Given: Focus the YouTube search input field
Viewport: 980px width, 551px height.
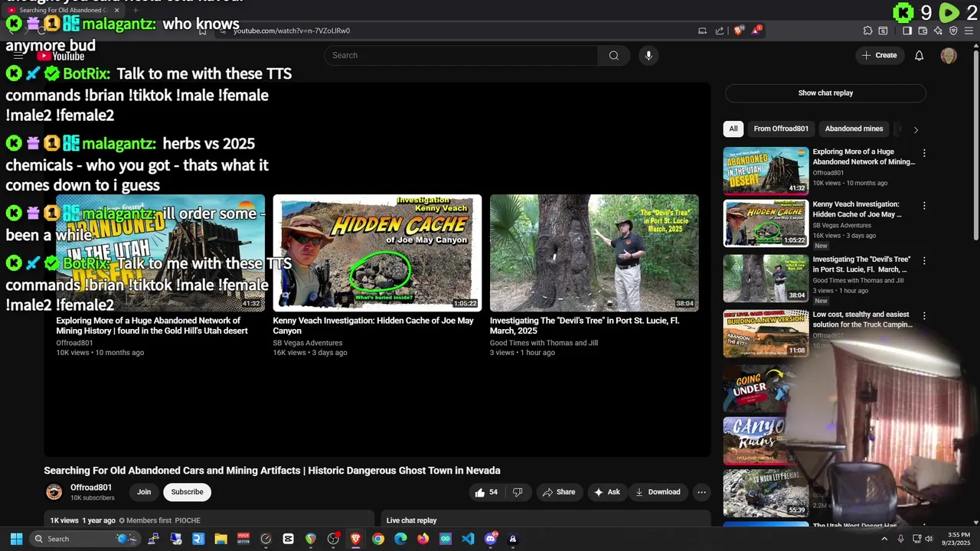Looking at the screenshot, I should click(461, 55).
